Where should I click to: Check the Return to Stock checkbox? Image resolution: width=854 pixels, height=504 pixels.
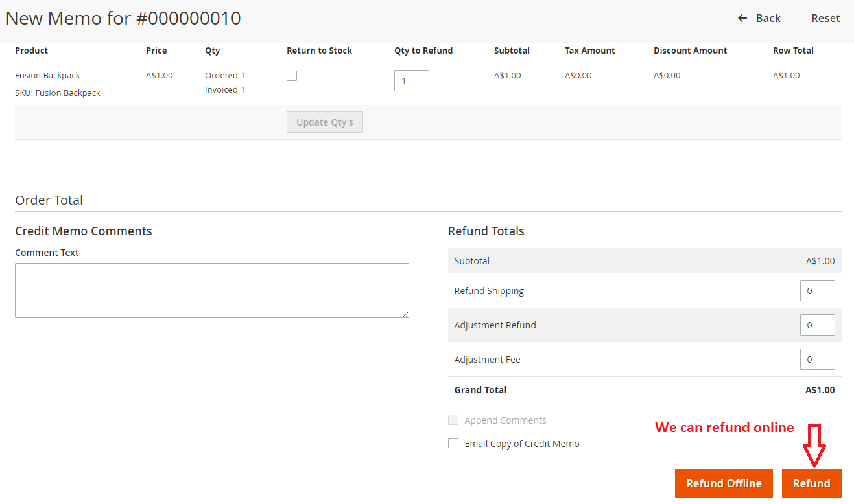tap(292, 76)
